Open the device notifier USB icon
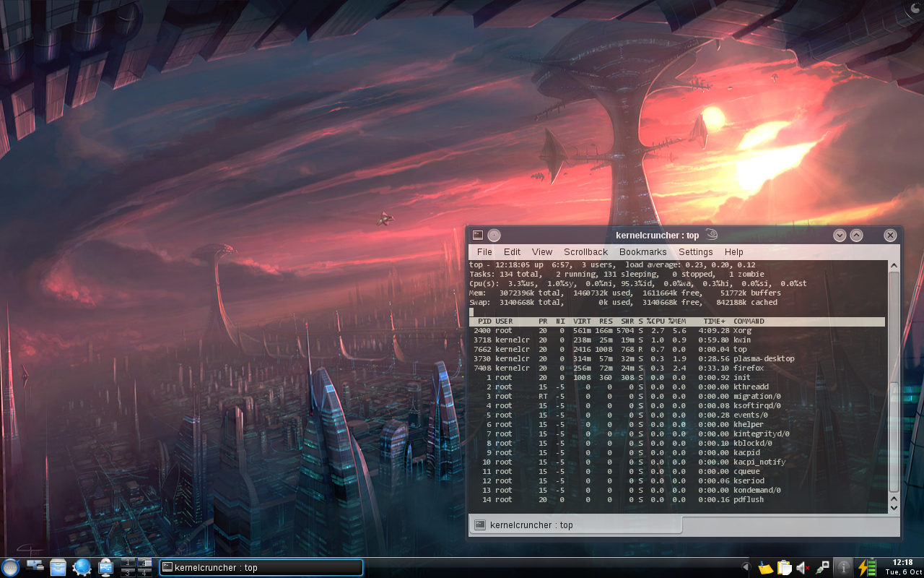 coord(105,567)
